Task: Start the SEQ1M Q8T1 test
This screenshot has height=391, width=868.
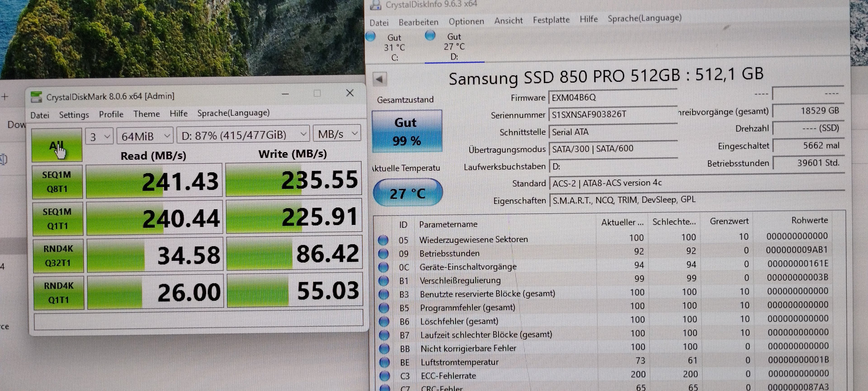Action: pos(57,182)
